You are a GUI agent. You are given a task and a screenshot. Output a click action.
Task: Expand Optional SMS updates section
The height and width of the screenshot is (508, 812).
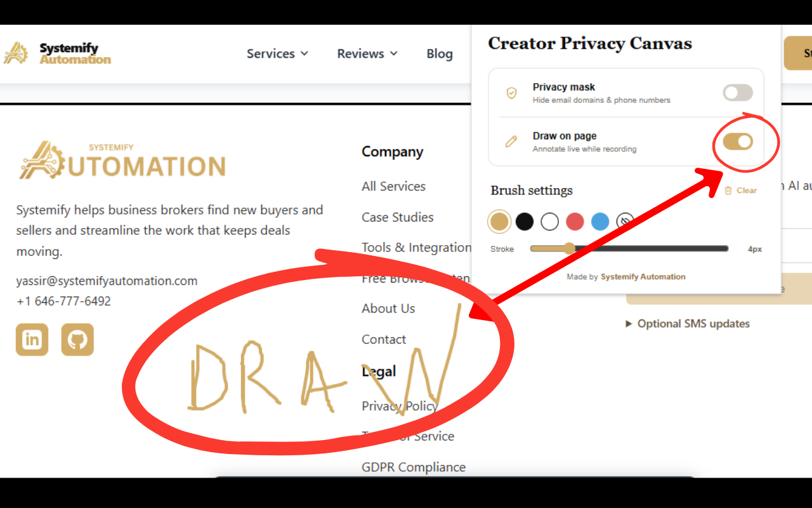688,324
